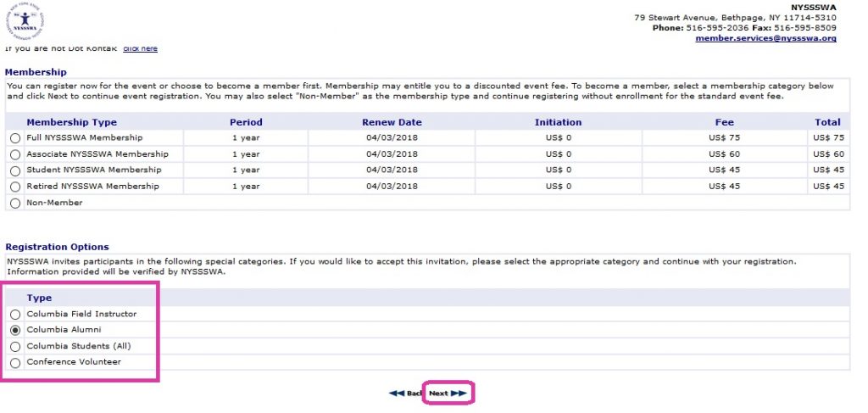Follow the 'click here' link
868x413 pixels.
(x=140, y=48)
